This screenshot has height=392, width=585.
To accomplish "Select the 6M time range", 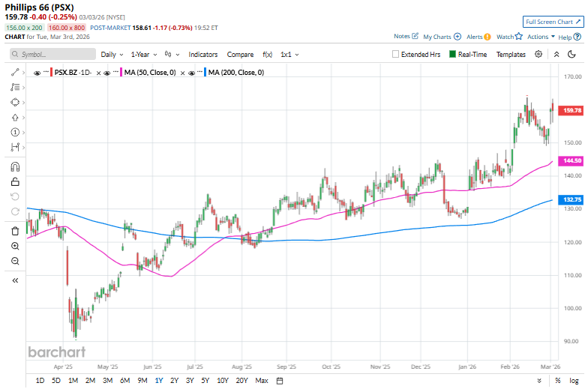I will [x=124, y=381].
